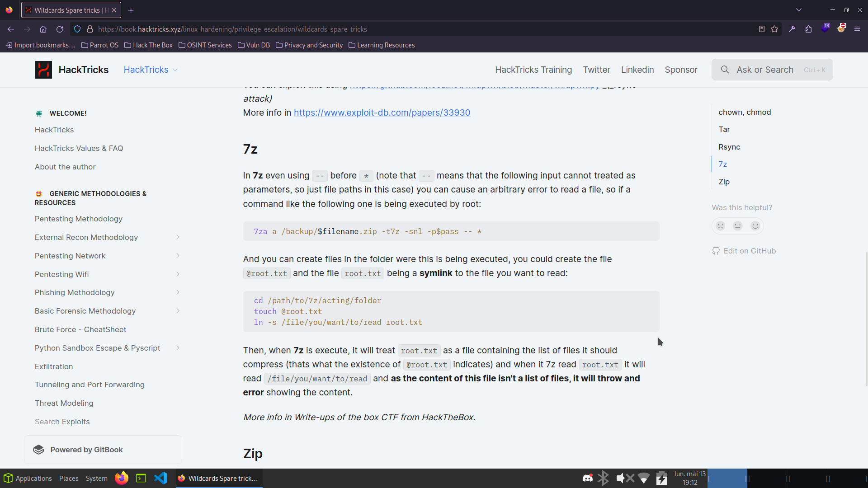Click the wrench extension icon in toolbar
The height and width of the screenshot is (488, 868).
[792, 29]
